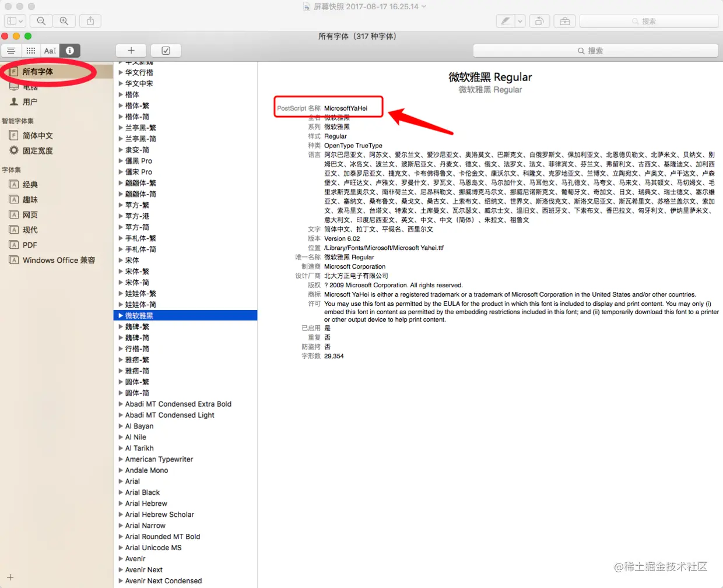Collapse the highlighted 微软雅黑 font entry

pos(121,315)
